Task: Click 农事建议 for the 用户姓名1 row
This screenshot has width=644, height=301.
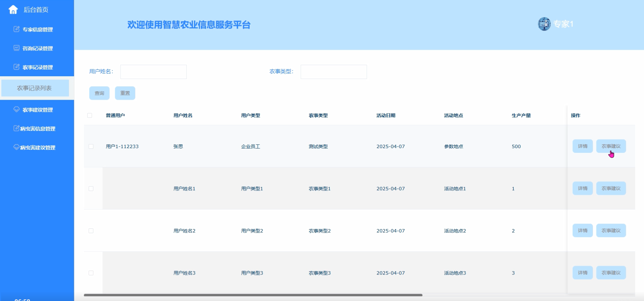Action: tap(611, 188)
